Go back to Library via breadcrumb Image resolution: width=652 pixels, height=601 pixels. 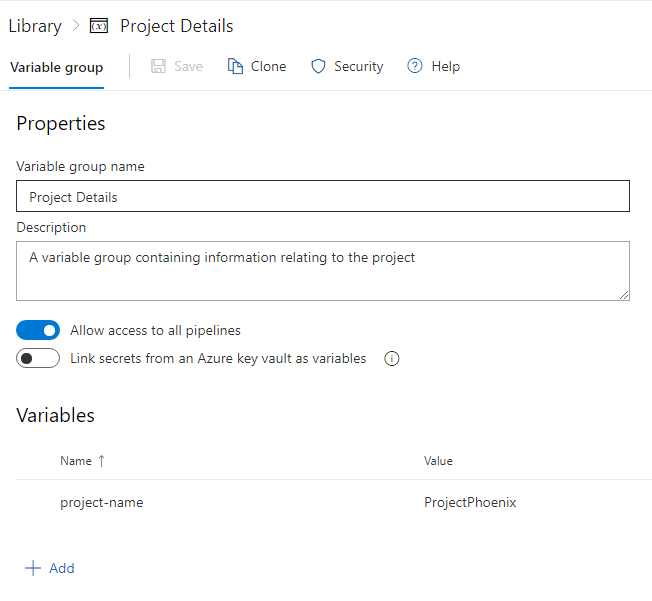click(35, 26)
